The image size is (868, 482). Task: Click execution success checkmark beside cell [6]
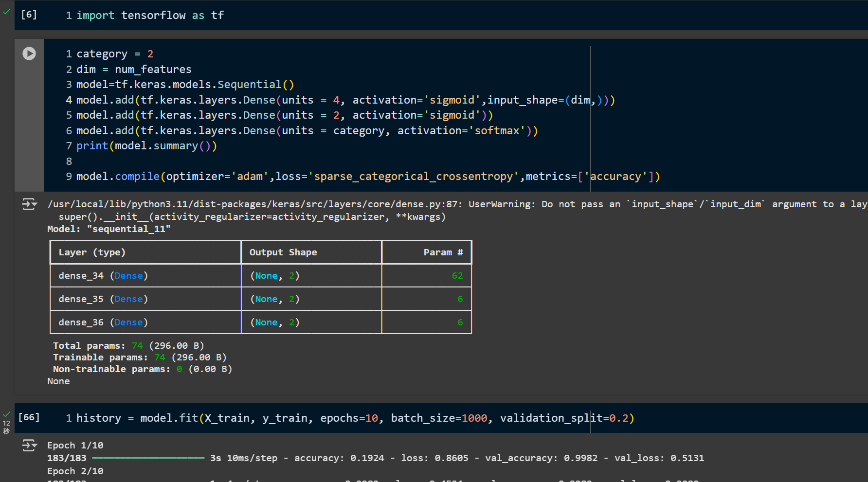pyautogui.click(x=6, y=12)
